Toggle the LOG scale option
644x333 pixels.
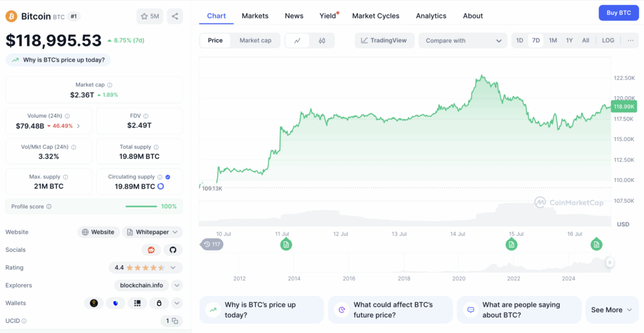pos(608,40)
